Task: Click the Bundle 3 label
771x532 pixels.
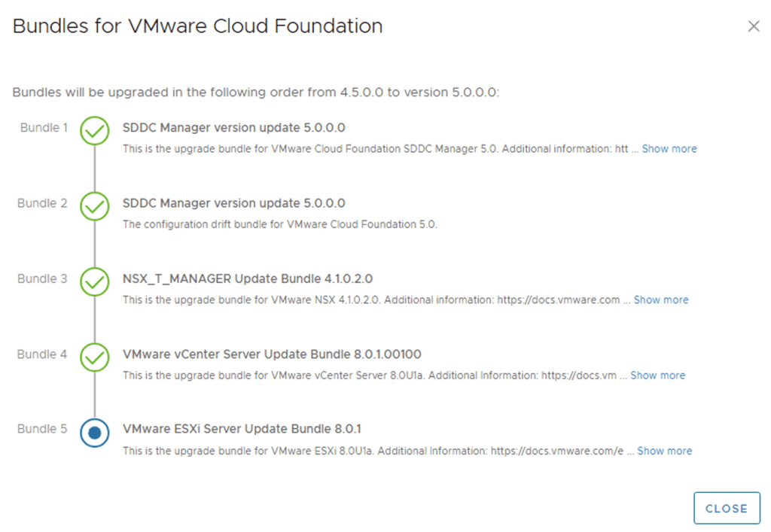Action: (42, 278)
